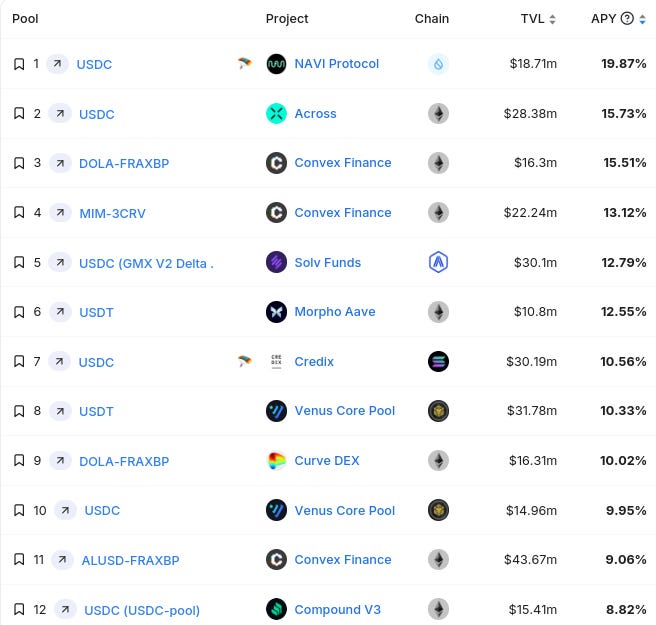Click the Pool column header
Image resolution: width=656 pixels, height=625 pixels.
pyautogui.click(x=25, y=19)
